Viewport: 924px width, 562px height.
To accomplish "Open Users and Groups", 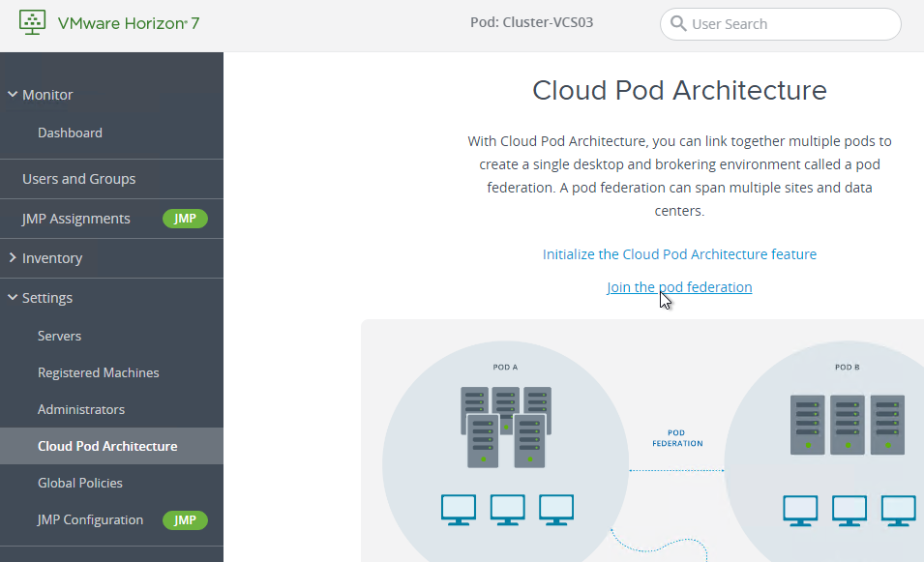I will tap(79, 179).
